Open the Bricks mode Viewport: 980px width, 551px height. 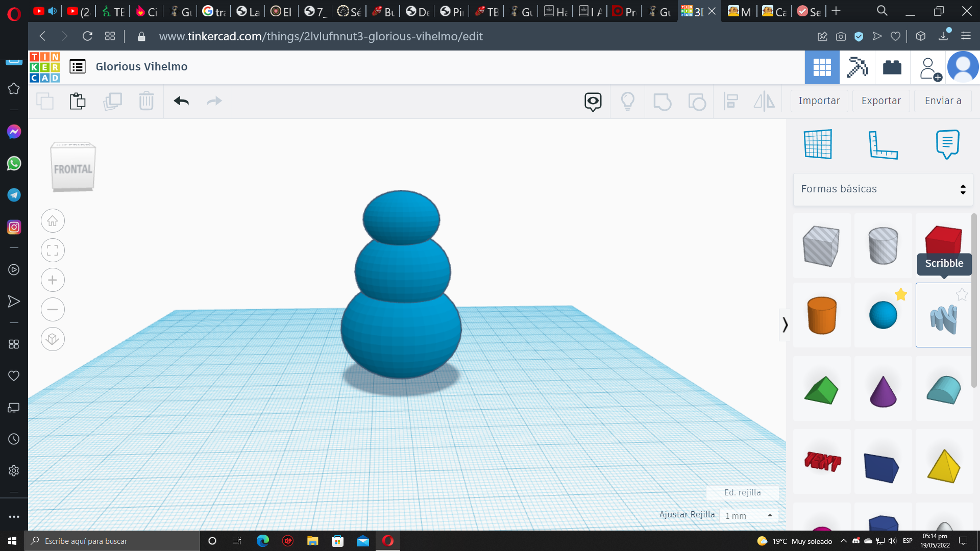892,67
